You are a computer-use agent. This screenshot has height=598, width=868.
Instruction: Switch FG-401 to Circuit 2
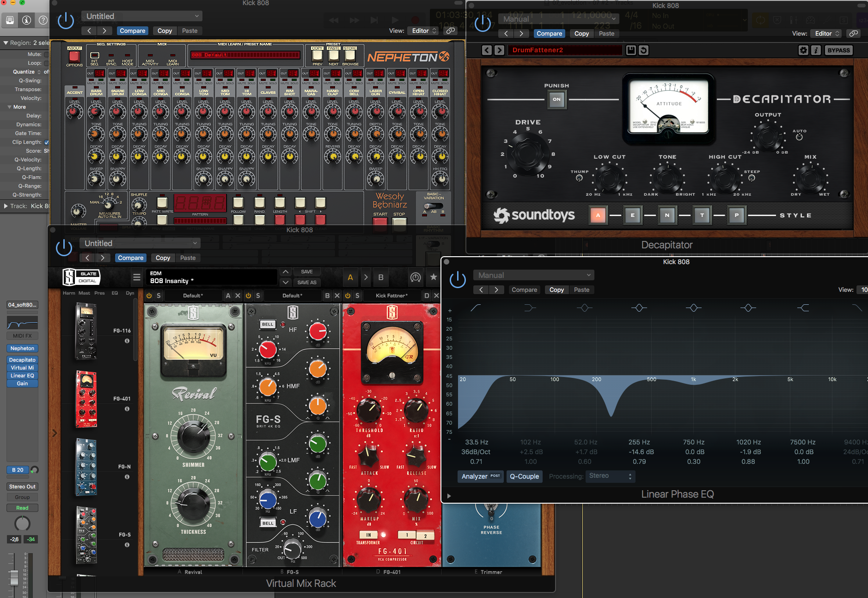[x=426, y=536]
